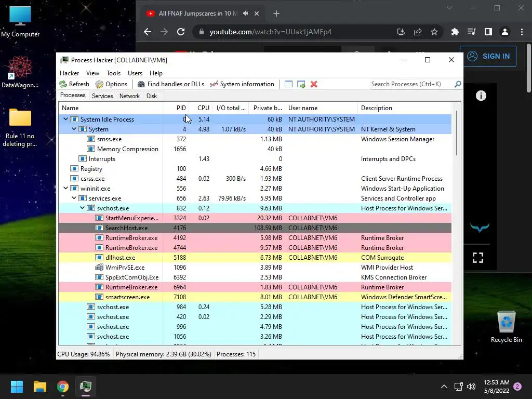Collapse svchost.exe PID 832 node
This screenshot has width=532, height=399.
[x=82, y=208]
